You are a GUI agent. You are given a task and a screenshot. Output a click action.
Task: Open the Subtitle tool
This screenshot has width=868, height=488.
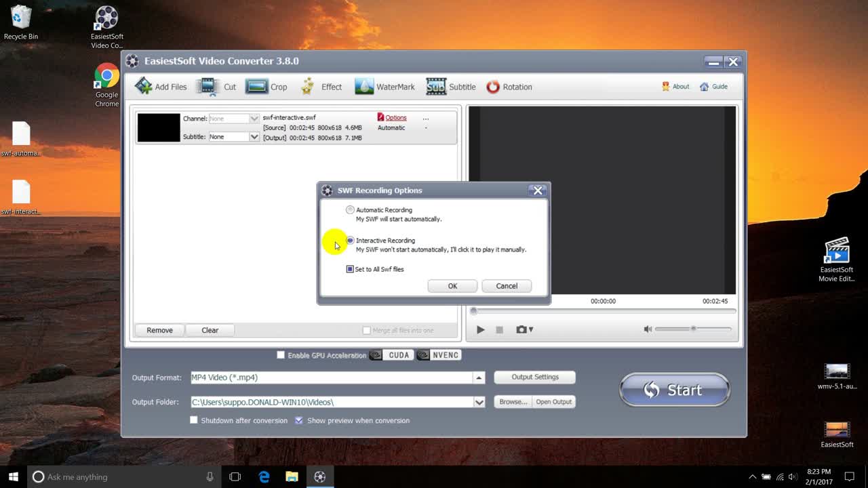pos(451,87)
